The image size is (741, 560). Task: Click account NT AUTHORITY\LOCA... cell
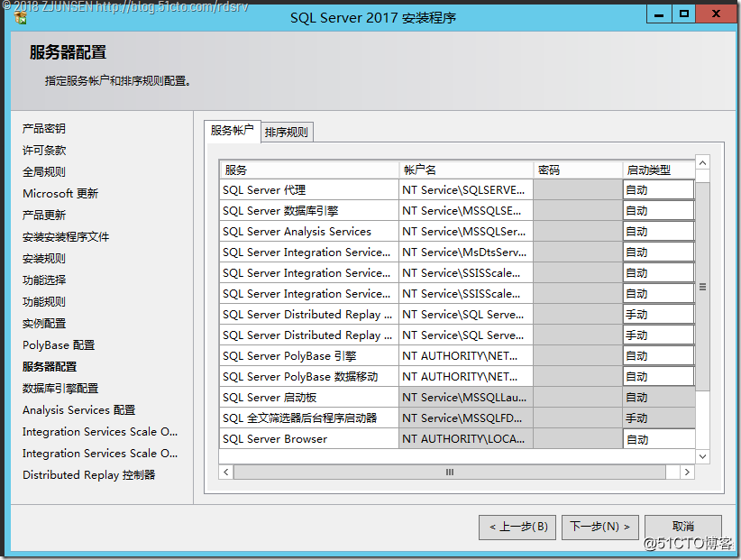(466, 439)
